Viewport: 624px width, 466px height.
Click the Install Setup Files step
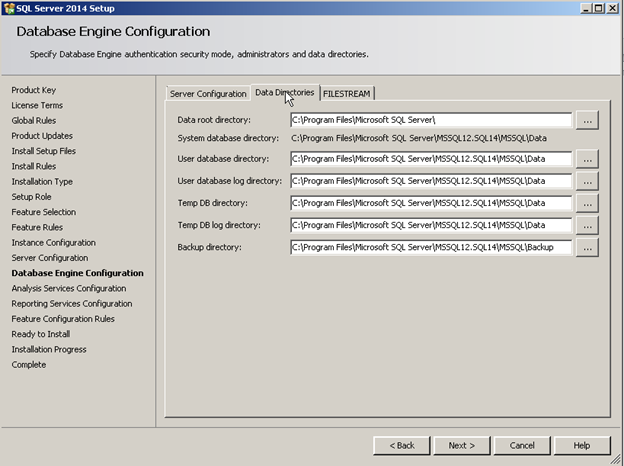(43, 151)
